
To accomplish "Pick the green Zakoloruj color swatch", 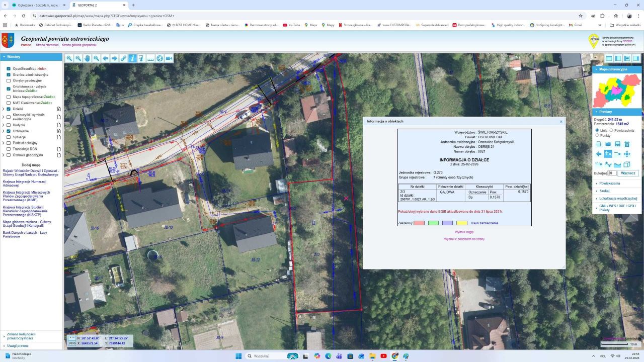I will click(433, 223).
